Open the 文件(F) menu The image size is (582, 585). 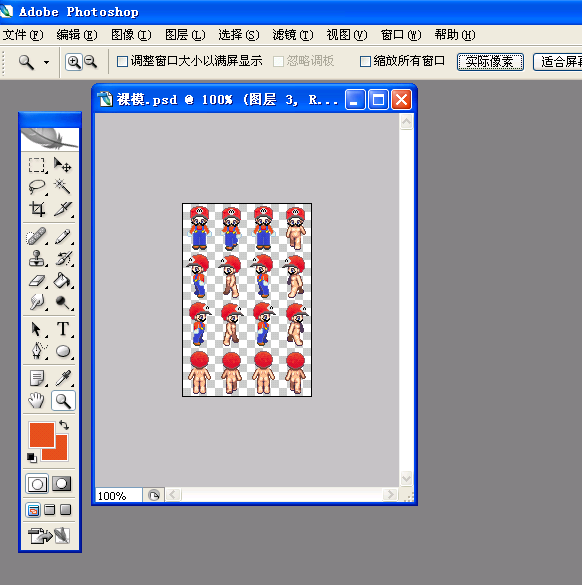point(23,35)
